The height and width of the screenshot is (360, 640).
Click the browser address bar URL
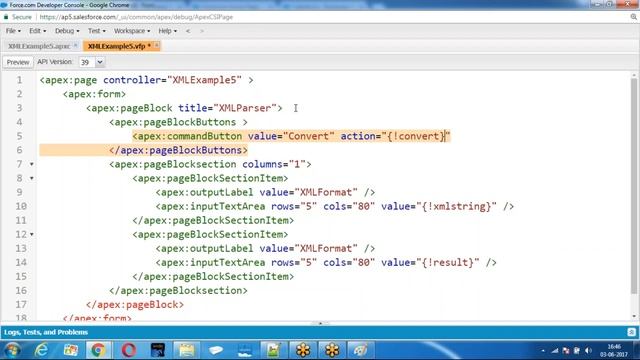136,17
